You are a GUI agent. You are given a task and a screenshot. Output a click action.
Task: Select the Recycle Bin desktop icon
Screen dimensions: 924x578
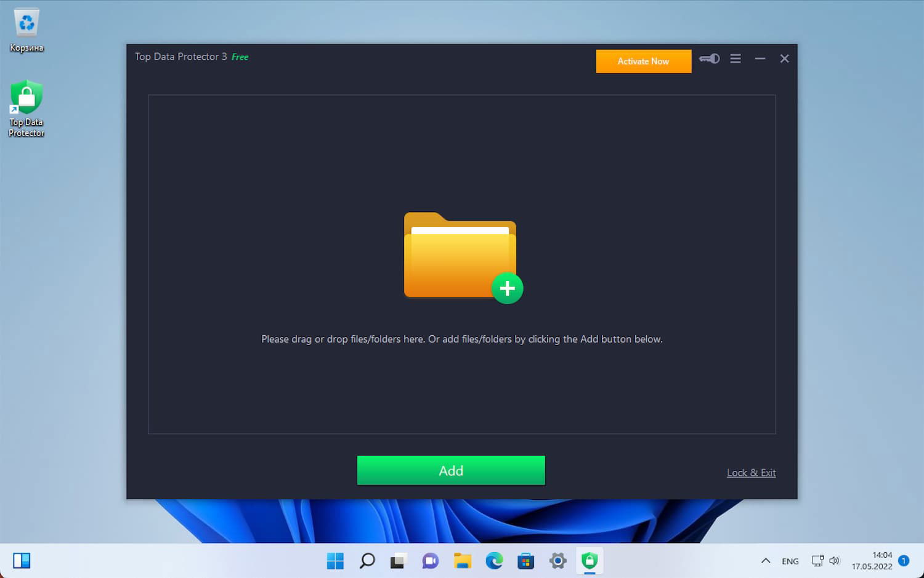(26, 30)
